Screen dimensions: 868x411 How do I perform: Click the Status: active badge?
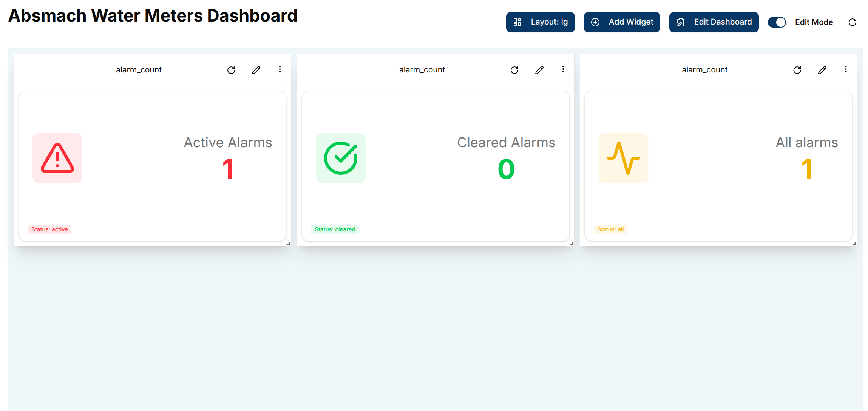click(49, 229)
